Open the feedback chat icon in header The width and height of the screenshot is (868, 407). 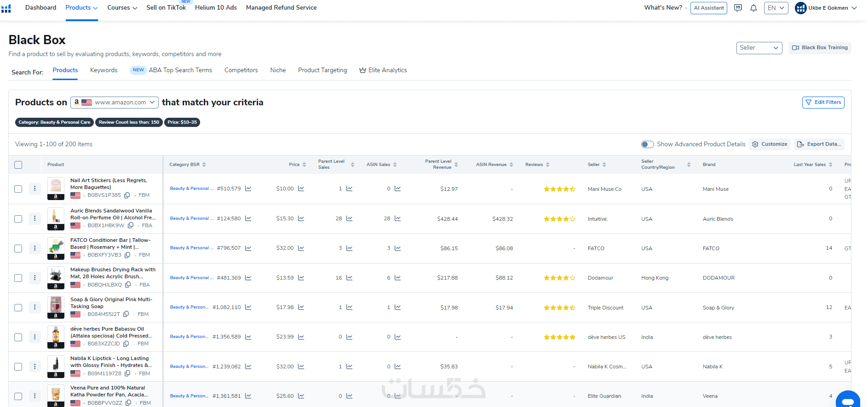[738, 8]
